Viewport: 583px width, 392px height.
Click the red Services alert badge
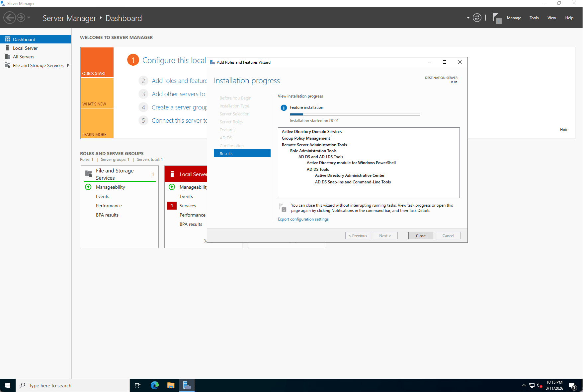pos(172,206)
